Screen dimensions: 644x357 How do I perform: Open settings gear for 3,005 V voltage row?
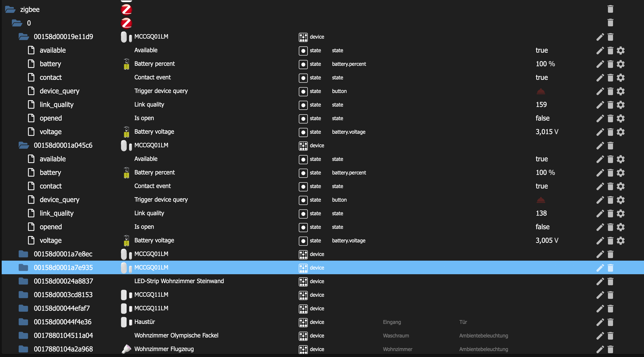(x=620, y=241)
